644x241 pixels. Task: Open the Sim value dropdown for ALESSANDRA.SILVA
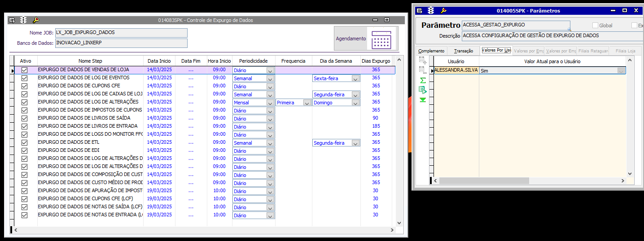click(x=621, y=70)
